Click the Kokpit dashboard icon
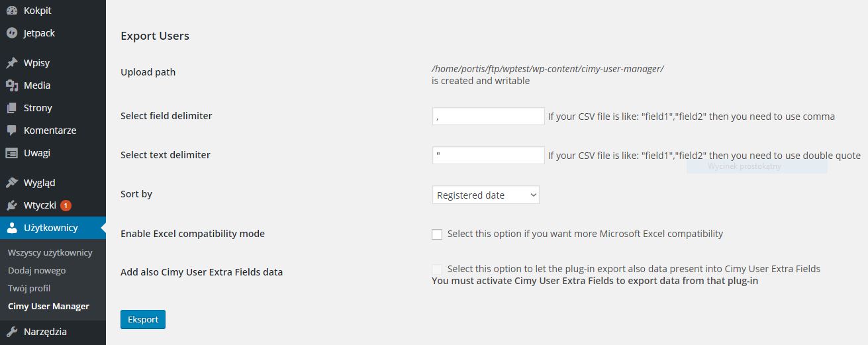 point(12,11)
